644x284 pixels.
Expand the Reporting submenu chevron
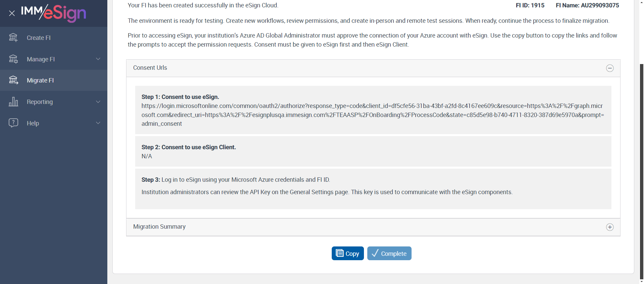tap(98, 102)
